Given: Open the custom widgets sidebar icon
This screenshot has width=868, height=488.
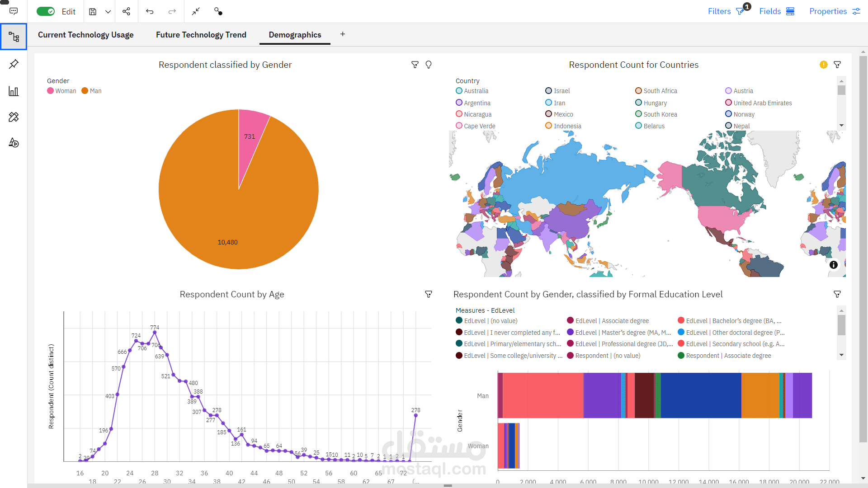Looking at the screenshot, I should [x=14, y=117].
